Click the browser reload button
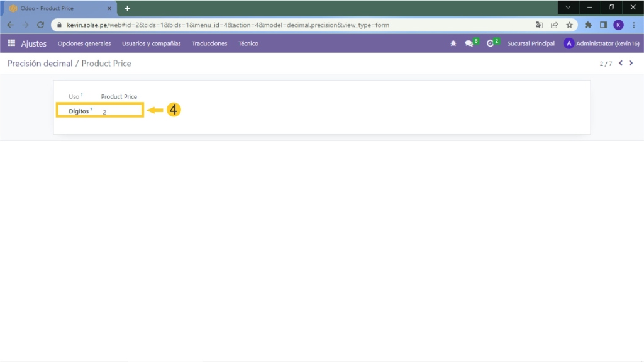 (x=41, y=25)
